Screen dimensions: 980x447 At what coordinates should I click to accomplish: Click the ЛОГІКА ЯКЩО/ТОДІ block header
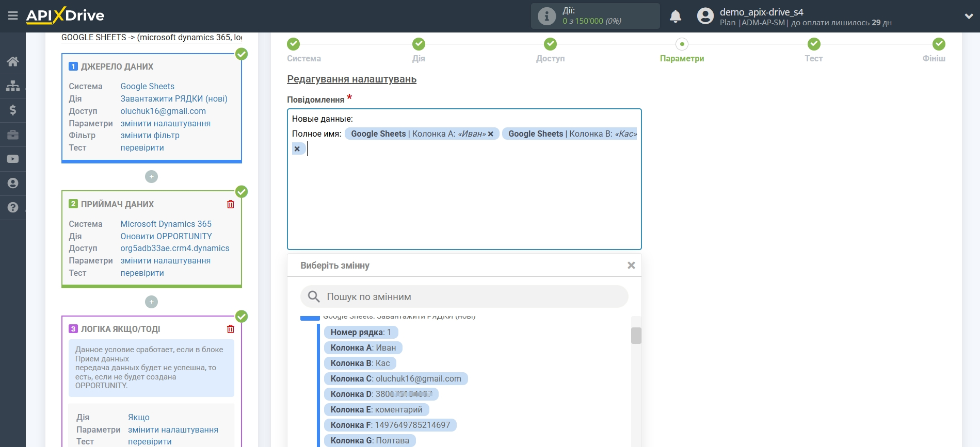point(120,329)
